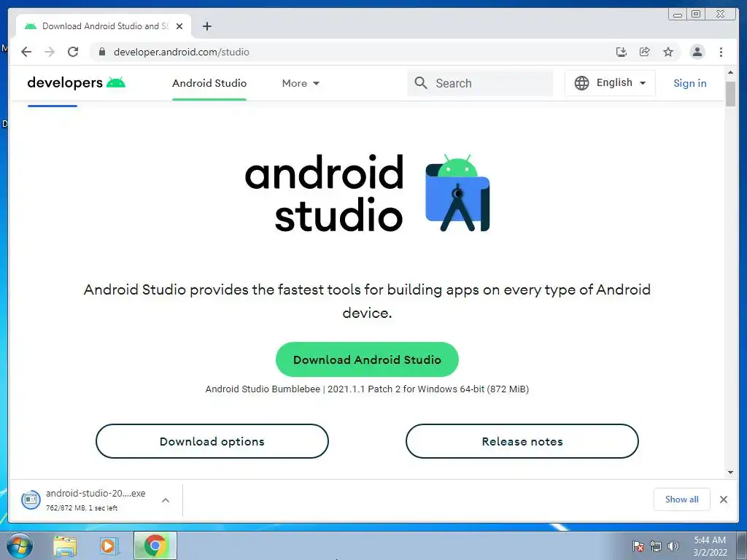The image size is (747, 560).
Task: Open the English language dropdown
Action: click(x=611, y=83)
